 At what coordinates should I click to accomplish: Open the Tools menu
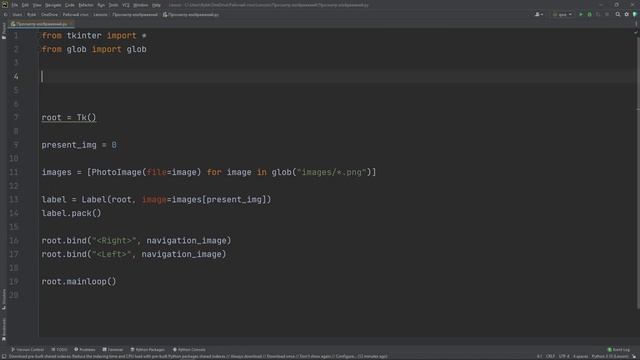point(113,5)
